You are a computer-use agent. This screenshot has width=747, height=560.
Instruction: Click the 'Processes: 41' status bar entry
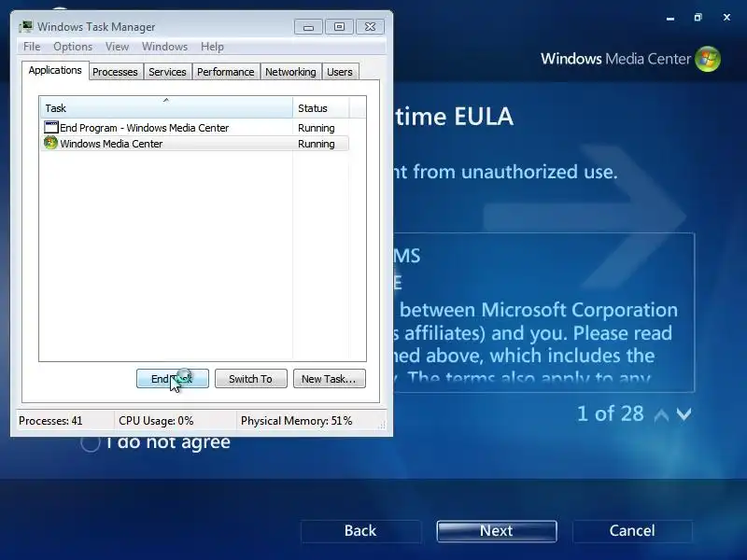click(x=65, y=421)
